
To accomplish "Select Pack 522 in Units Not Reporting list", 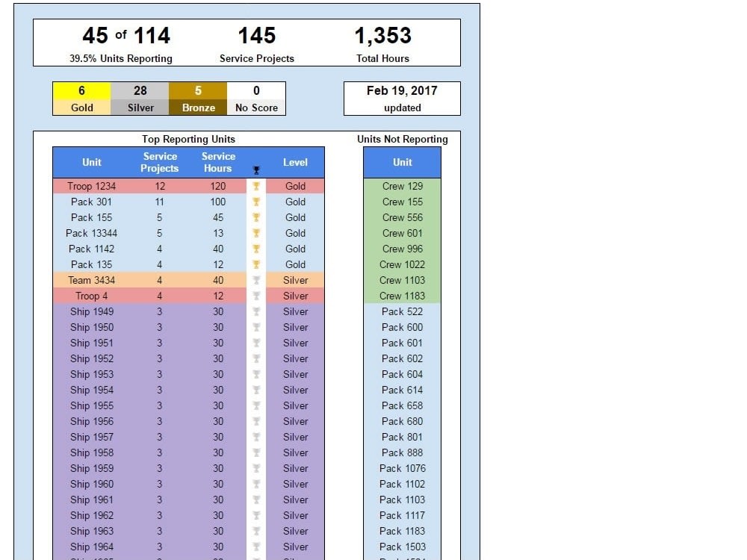I will point(402,311).
